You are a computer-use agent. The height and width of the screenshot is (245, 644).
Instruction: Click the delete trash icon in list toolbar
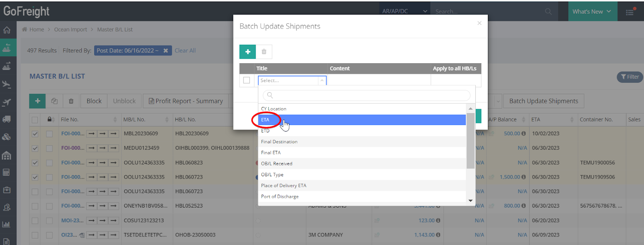71,101
